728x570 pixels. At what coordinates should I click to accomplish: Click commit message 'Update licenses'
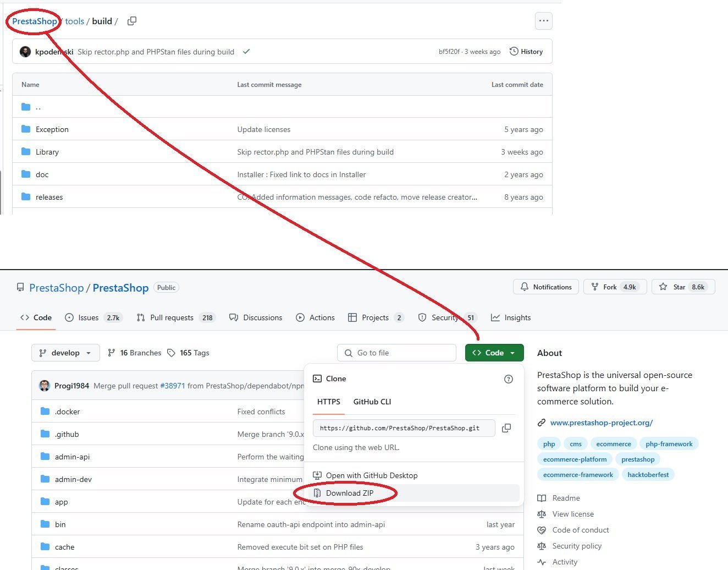(264, 129)
